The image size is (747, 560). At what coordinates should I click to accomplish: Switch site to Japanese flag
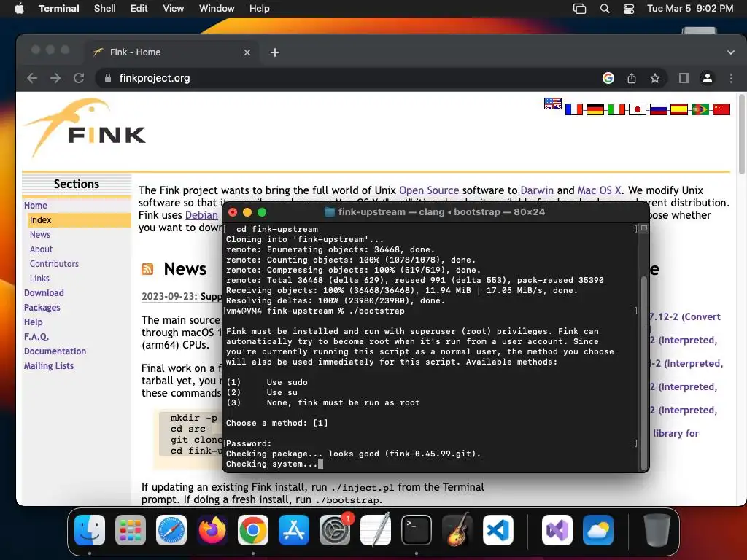638,109
